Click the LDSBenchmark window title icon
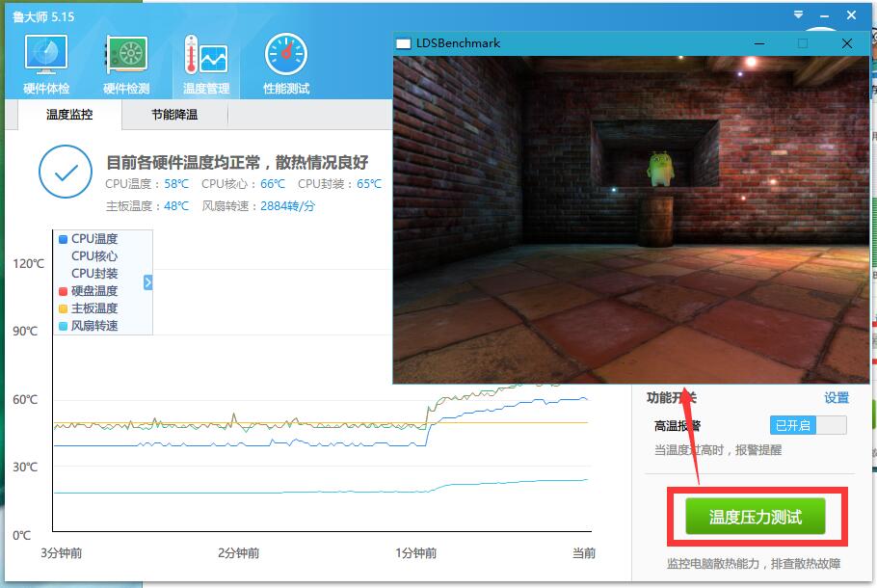Image resolution: width=877 pixels, height=588 pixels. pos(404,43)
